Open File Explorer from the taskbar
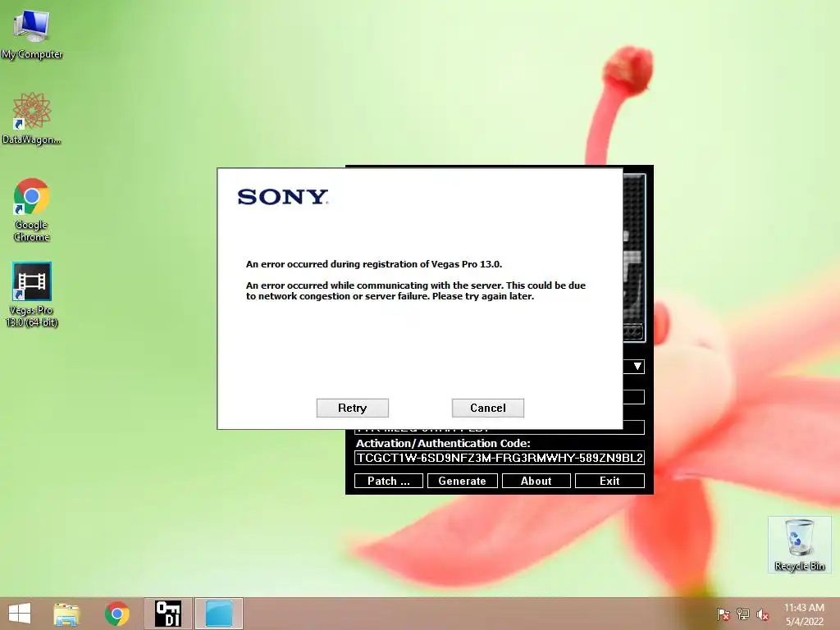Image resolution: width=840 pixels, height=630 pixels. coord(66,614)
